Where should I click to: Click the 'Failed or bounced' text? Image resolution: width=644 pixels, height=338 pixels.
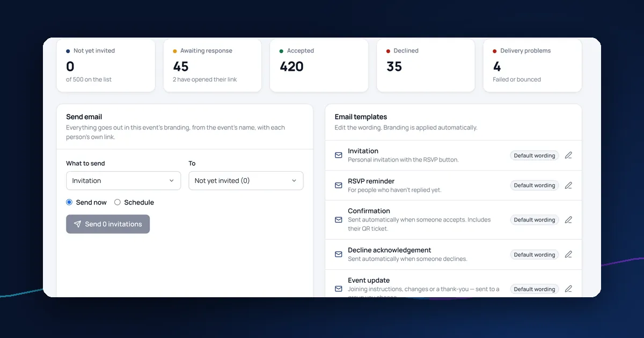pyautogui.click(x=517, y=79)
